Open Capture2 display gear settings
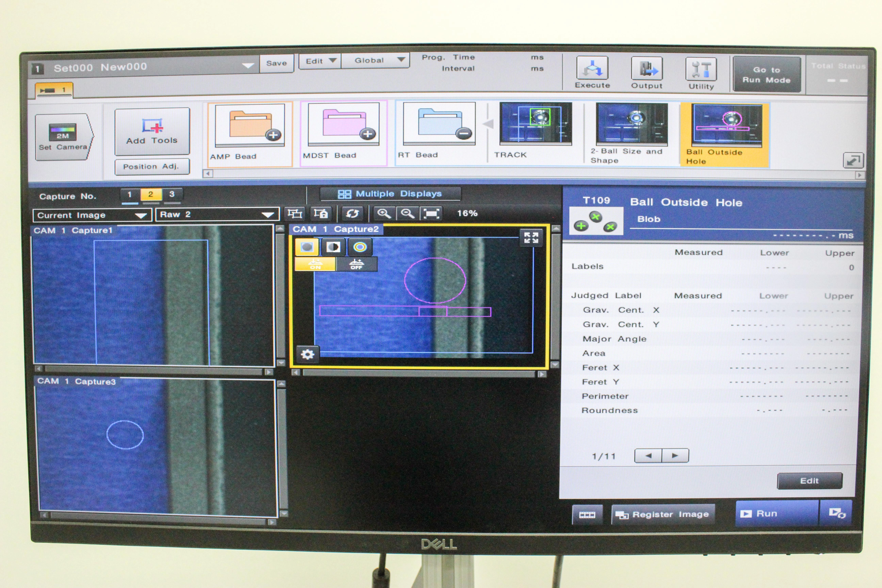 [307, 354]
